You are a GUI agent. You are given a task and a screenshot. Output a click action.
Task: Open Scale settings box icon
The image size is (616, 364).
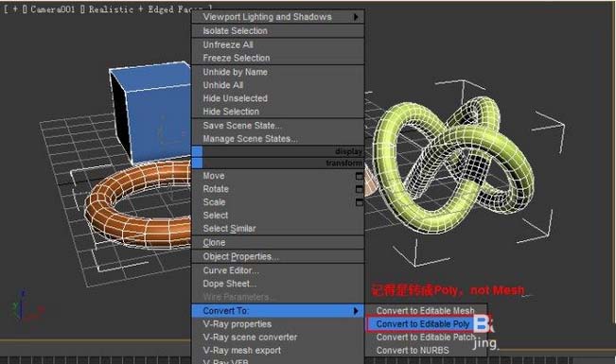coord(359,202)
